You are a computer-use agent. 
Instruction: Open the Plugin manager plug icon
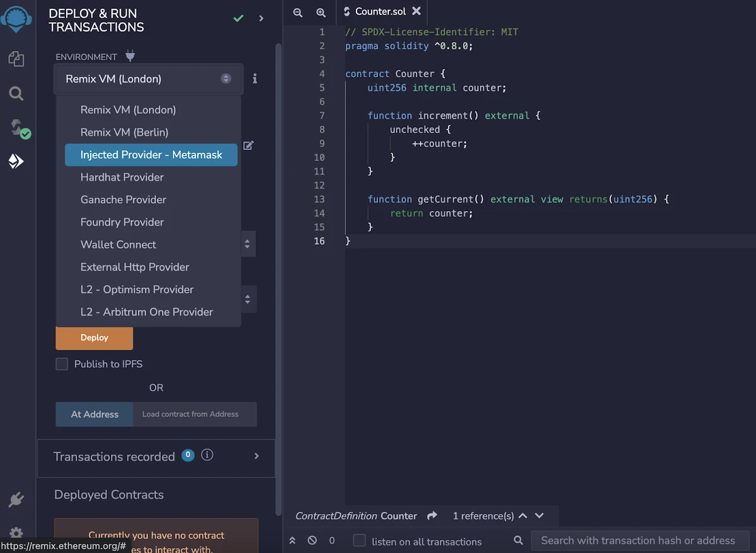(x=16, y=501)
